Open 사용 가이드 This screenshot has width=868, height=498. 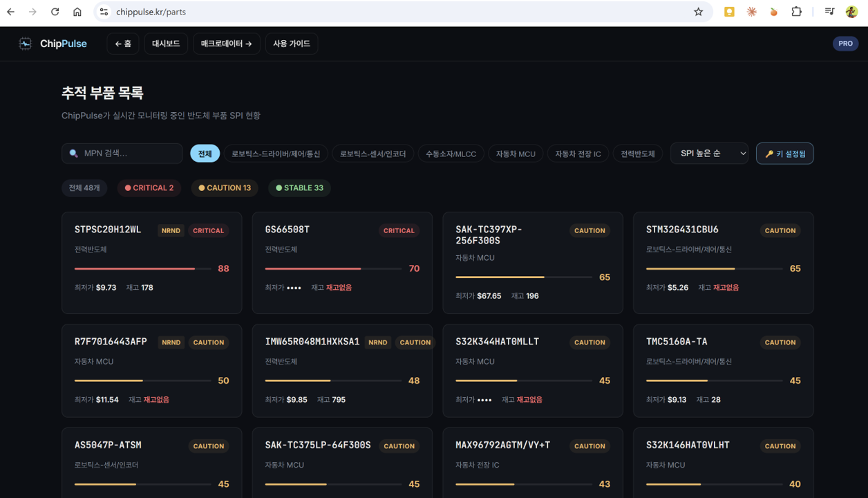coord(292,44)
